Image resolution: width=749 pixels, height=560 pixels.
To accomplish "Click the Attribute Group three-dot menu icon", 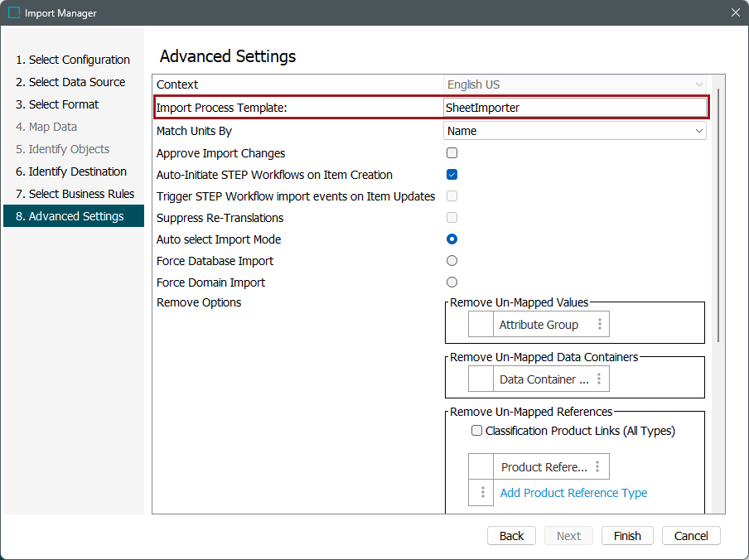I will 600,325.
